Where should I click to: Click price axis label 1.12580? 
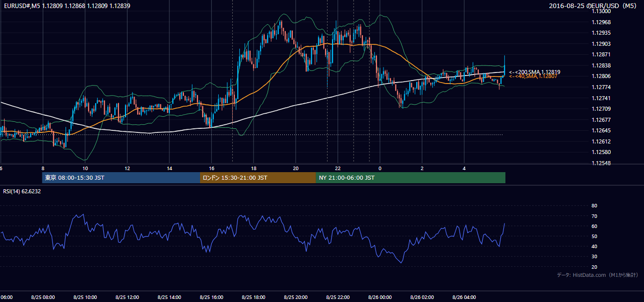pyautogui.click(x=601, y=152)
